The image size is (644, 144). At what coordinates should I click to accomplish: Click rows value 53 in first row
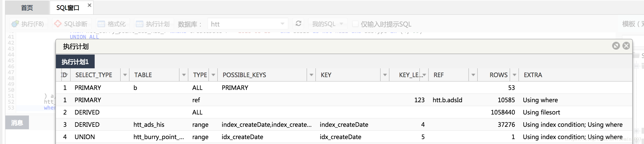511,88
